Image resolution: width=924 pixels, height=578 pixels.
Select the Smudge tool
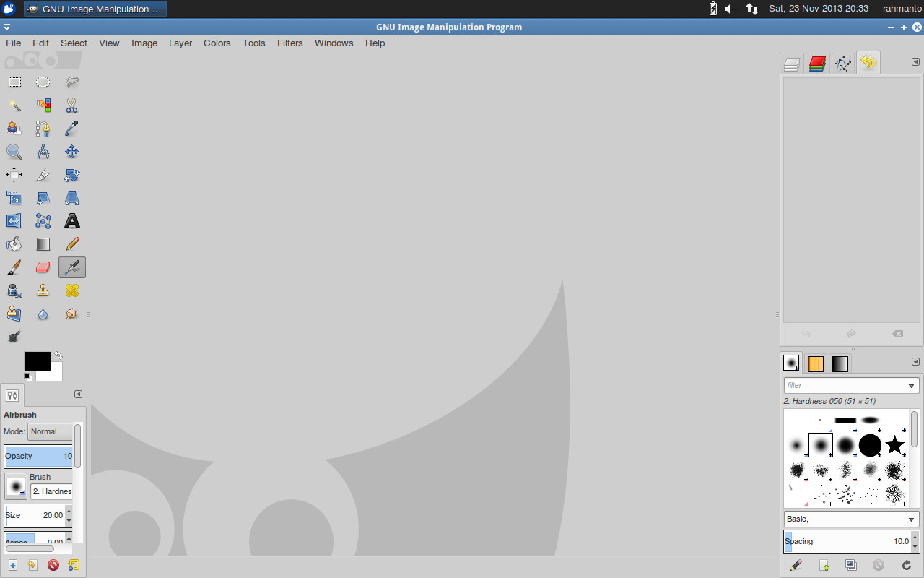coord(72,314)
